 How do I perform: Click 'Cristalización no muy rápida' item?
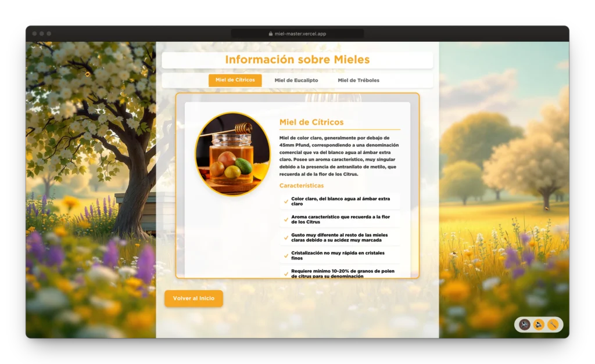coord(339,255)
